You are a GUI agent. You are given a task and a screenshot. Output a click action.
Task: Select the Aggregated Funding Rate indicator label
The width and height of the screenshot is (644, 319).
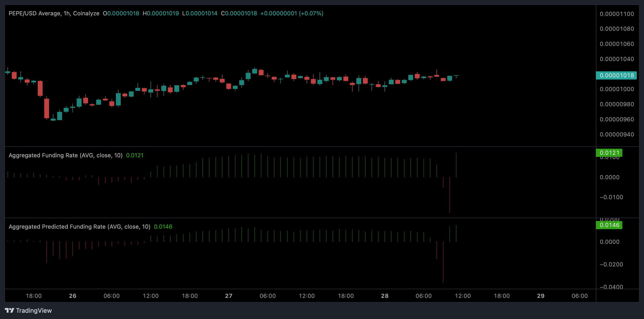[65, 155]
